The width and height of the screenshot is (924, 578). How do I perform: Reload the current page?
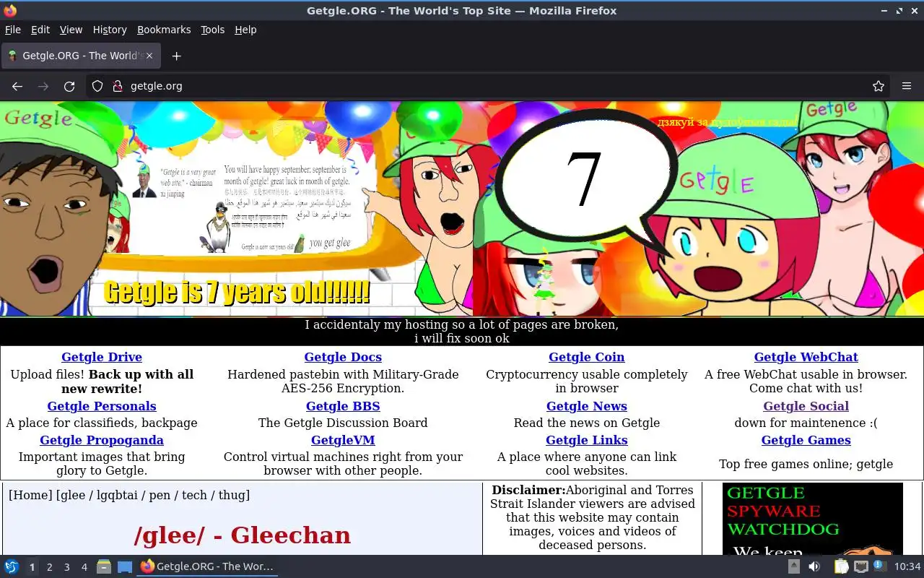coord(69,86)
